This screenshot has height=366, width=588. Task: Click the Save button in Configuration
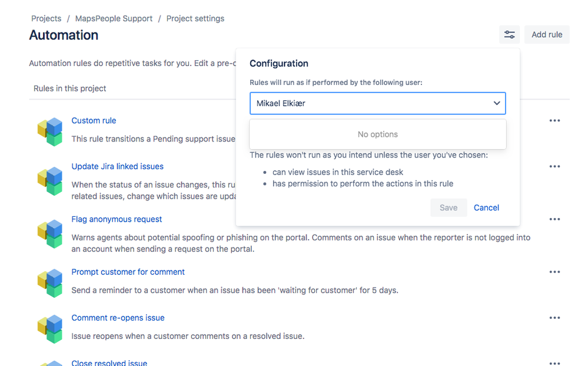click(449, 207)
